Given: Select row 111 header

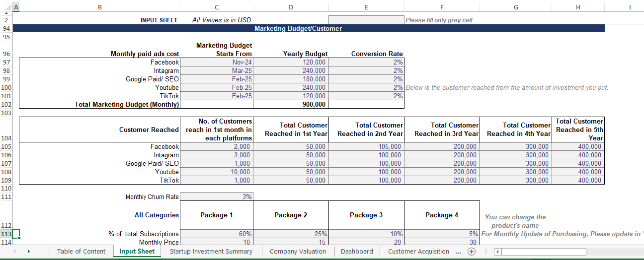Looking at the screenshot, I should [6, 197].
